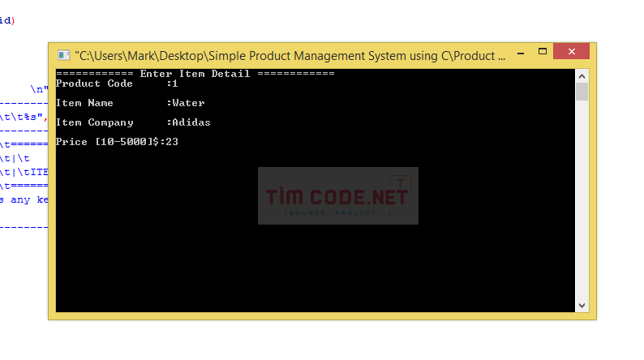644x360 pixels.
Task: Click the 'Enter Item Detail' header line
Action: [195, 74]
